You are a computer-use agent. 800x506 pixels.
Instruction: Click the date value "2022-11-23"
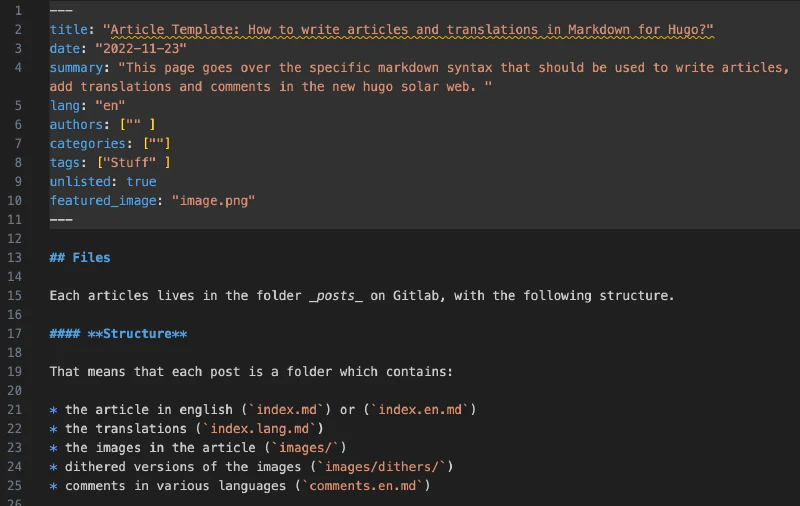pyautogui.click(x=141, y=48)
